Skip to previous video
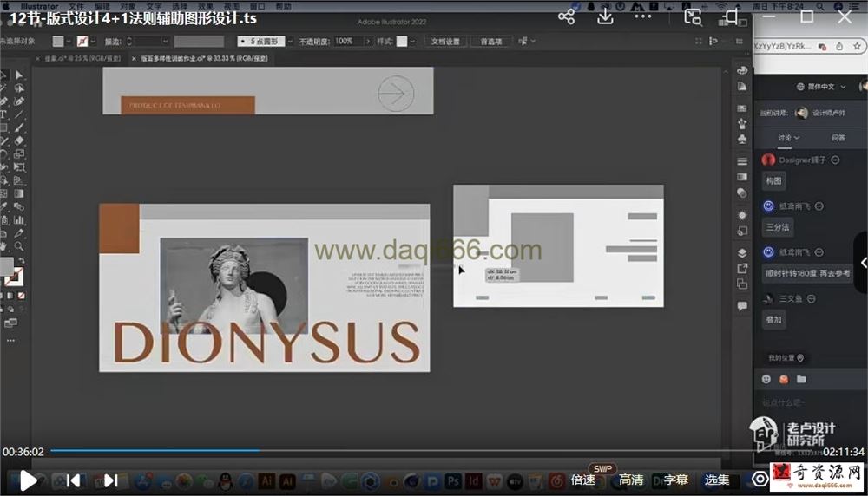Image resolution: width=868 pixels, height=496 pixels. pyautogui.click(x=73, y=480)
